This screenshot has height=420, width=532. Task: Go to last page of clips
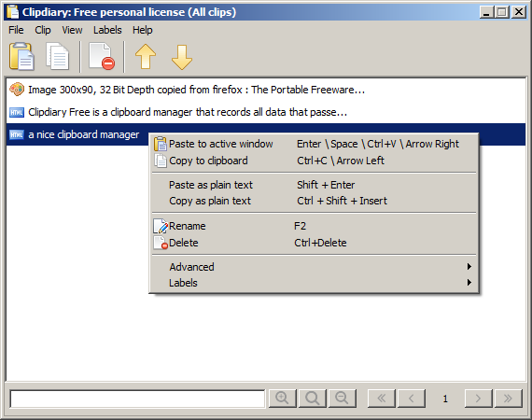508,399
